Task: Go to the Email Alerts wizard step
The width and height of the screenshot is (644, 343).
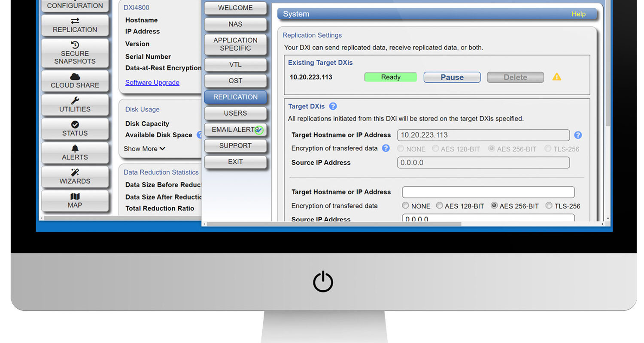Action: point(235,129)
